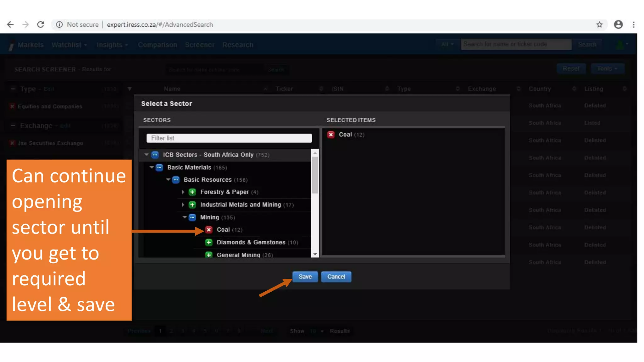644x362 pixels.
Task: Open the All search category dropdown
Action: coord(447,44)
